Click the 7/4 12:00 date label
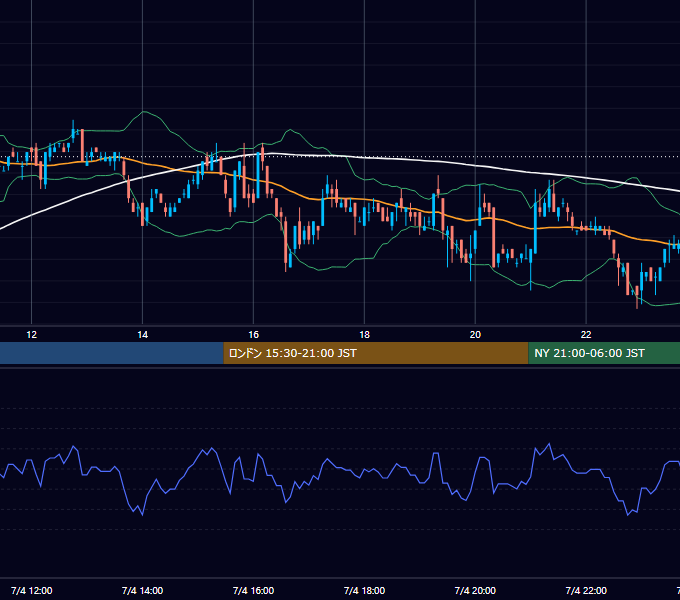The image size is (680, 600). 32,590
